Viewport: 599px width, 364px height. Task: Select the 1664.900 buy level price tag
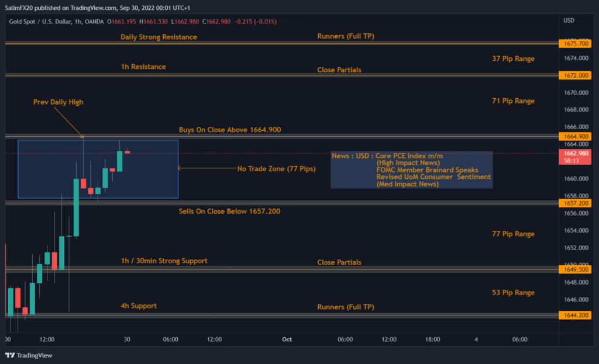[576, 137]
